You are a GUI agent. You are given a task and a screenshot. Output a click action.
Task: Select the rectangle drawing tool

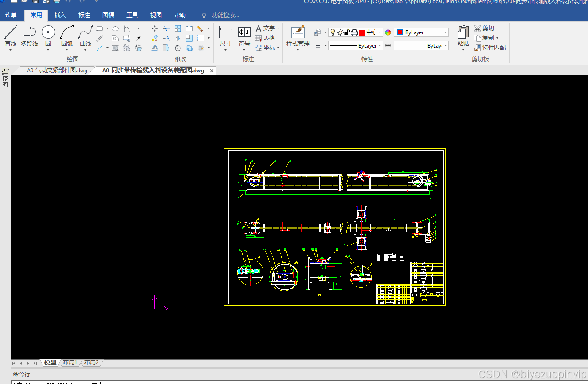[x=100, y=28]
